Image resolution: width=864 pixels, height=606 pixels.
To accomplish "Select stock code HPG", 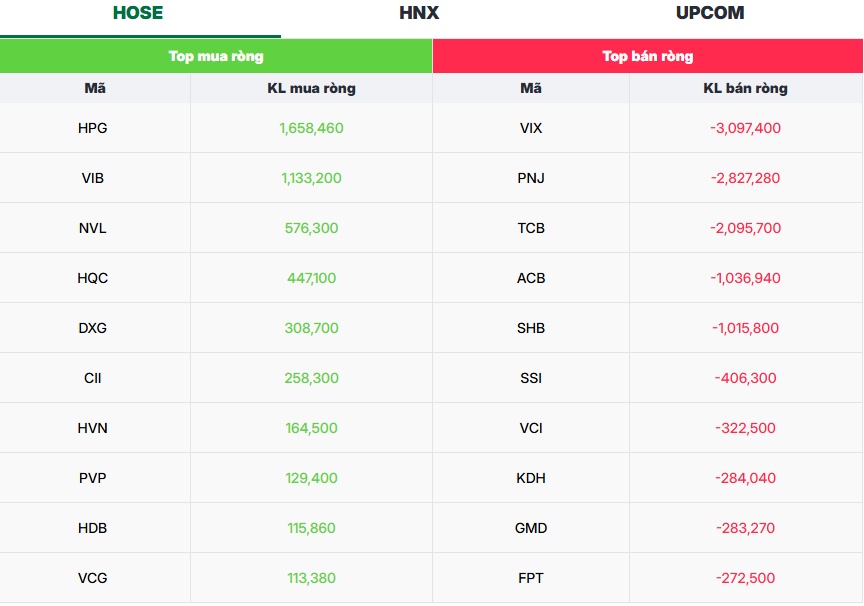I will 93,128.
